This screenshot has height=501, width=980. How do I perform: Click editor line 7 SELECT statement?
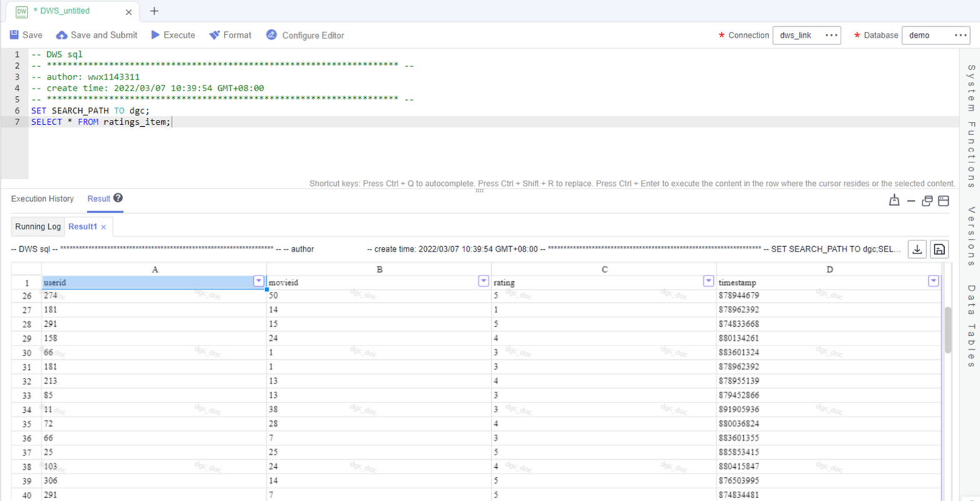101,122
